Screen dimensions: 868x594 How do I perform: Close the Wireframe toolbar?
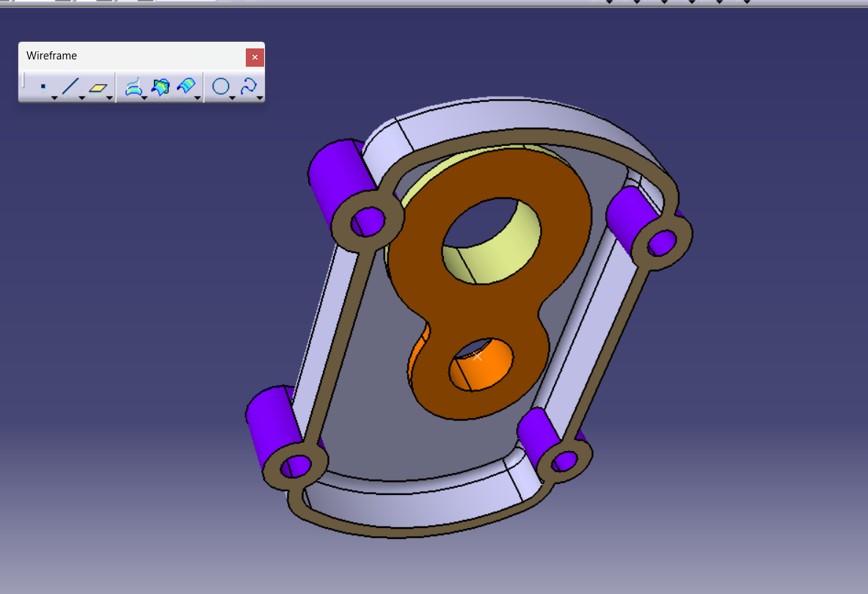point(255,57)
